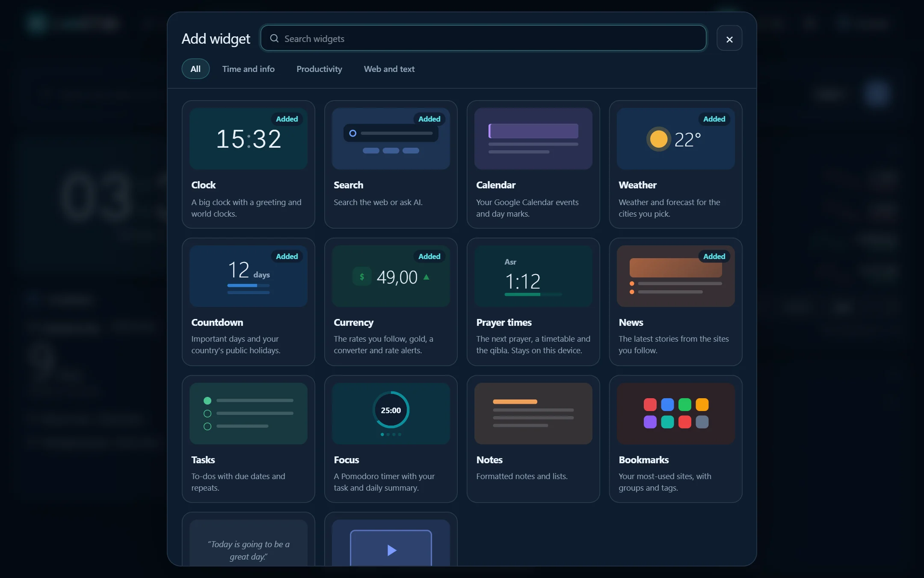Click the Focus widget title
Screen dimensions: 924x578
point(346,460)
